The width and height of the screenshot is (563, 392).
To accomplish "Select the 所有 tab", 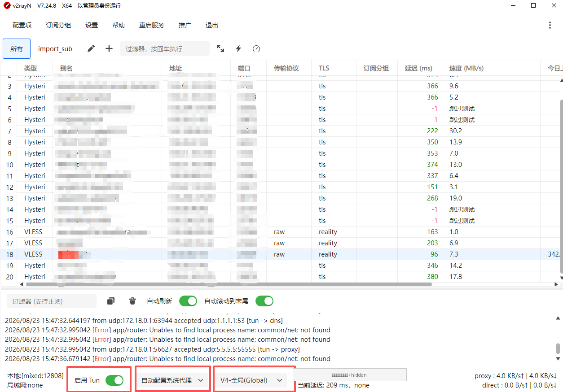I will point(17,48).
